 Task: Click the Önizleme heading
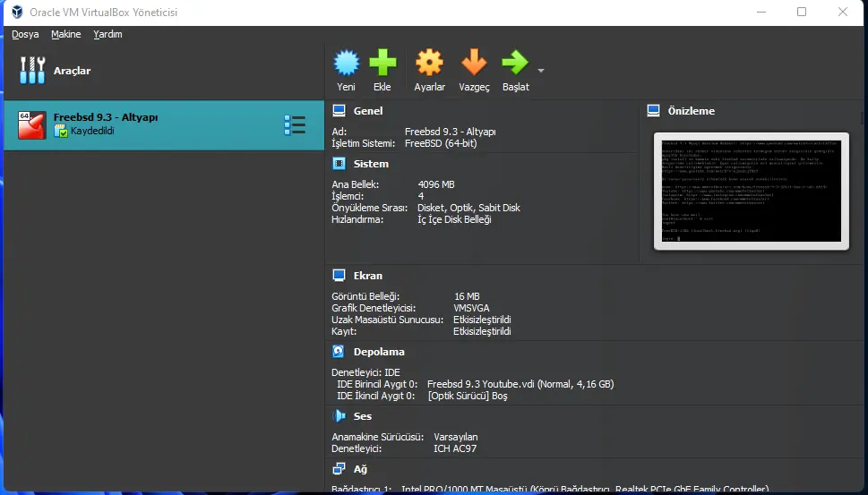point(692,111)
